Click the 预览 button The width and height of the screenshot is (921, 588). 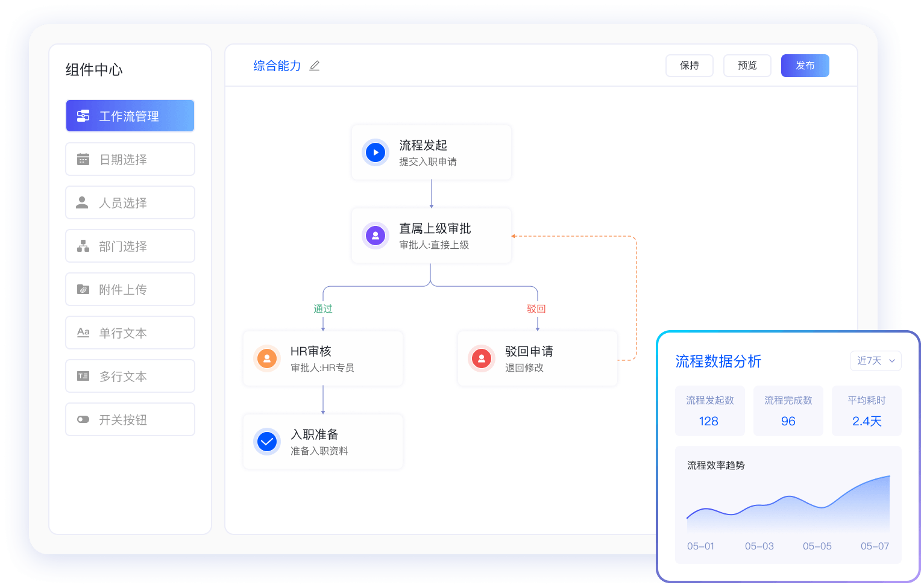coord(747,66)
